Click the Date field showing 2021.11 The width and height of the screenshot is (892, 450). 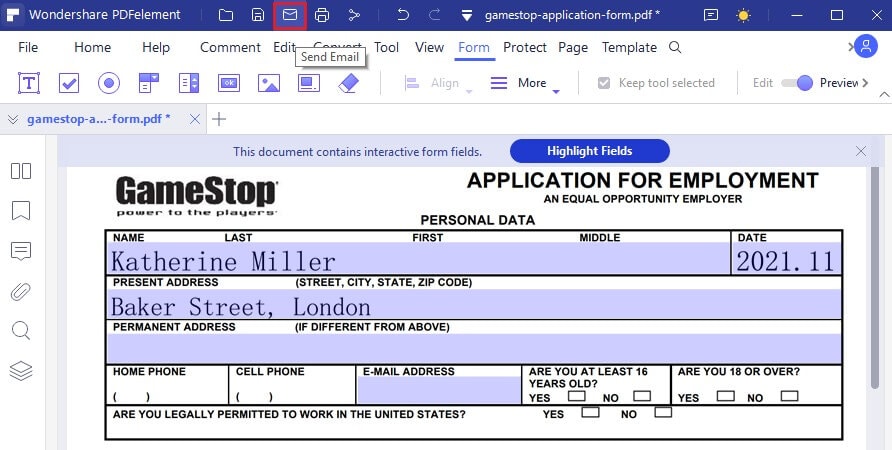click(x=787, y=259)
